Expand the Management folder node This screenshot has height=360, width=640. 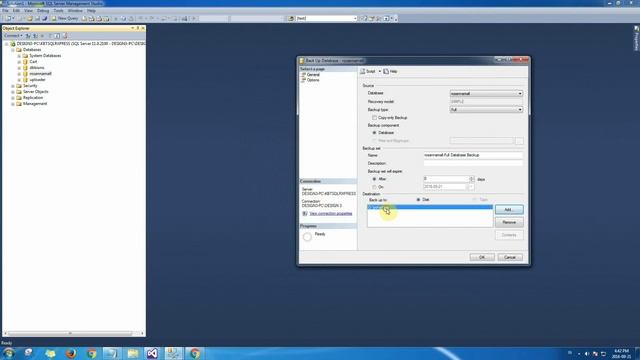(13, 104)
